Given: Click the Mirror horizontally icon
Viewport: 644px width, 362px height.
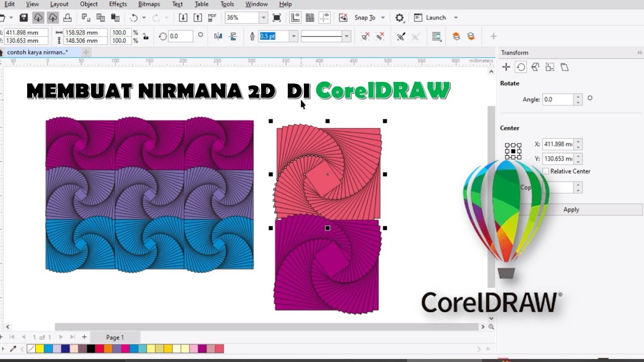Looking at the screenshot, I should tap(218, 36).
